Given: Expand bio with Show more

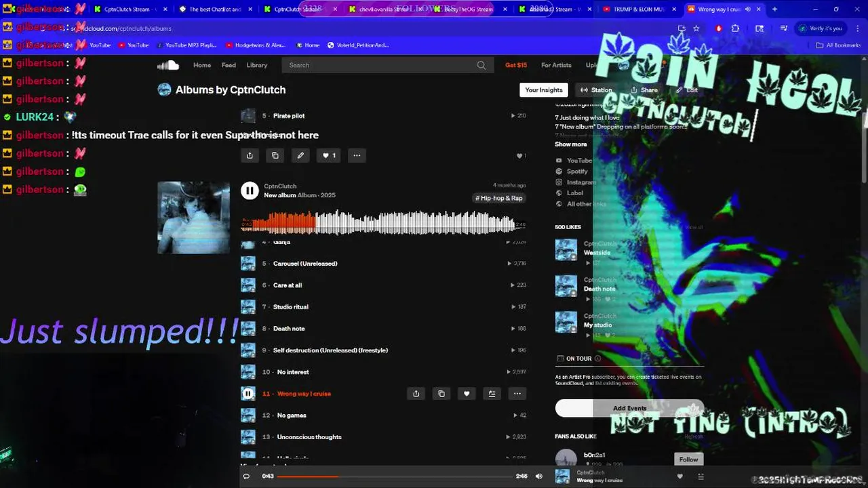Looking at the screenshot, I should click(571, 144).
